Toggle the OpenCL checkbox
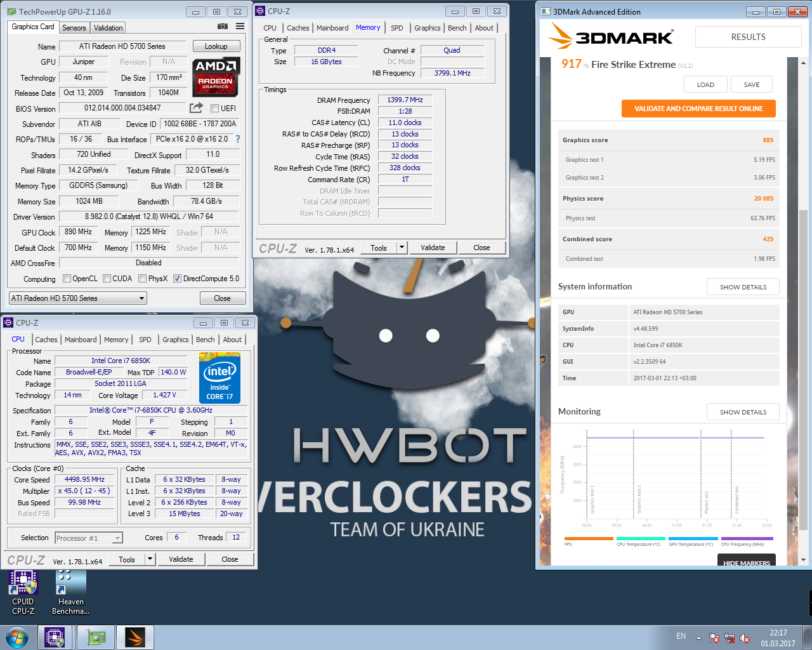 click(x=67, y=279)
